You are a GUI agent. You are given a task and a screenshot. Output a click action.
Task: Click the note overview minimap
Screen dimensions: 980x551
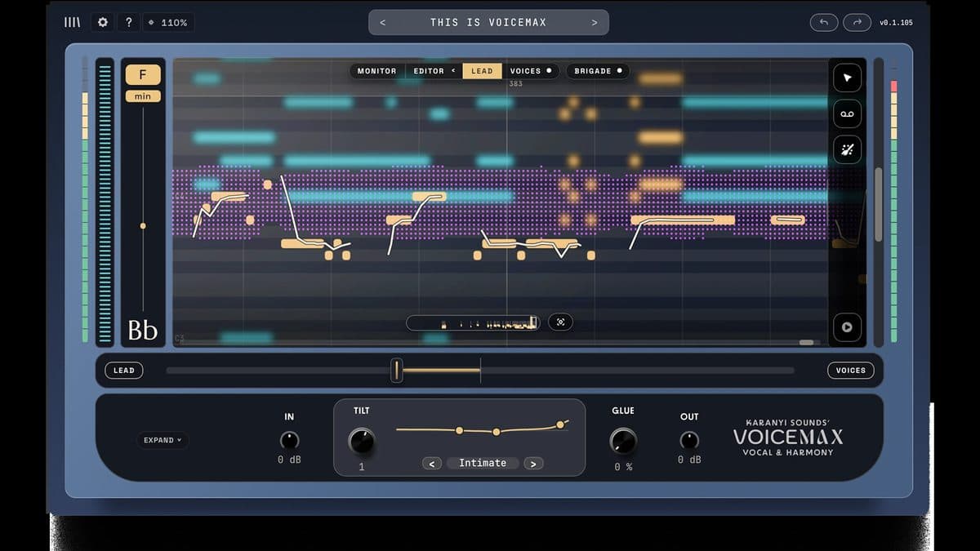point(474,323)
